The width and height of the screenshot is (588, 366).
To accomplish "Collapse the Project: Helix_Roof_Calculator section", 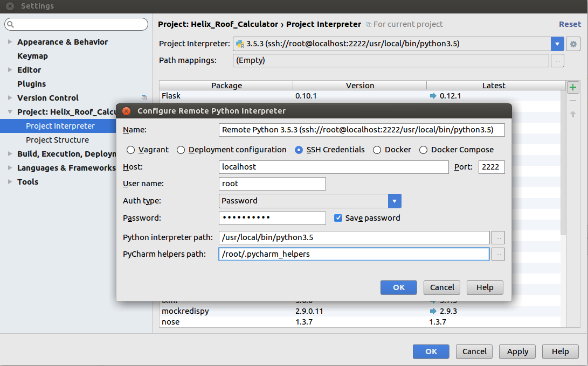I will point(10,111).
